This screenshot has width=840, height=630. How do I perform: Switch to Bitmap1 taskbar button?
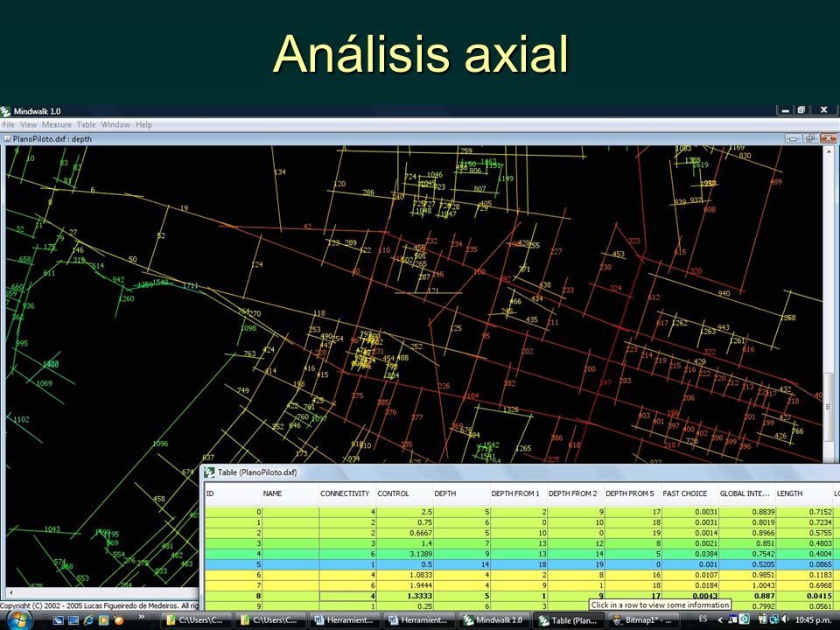click(643, 620)
